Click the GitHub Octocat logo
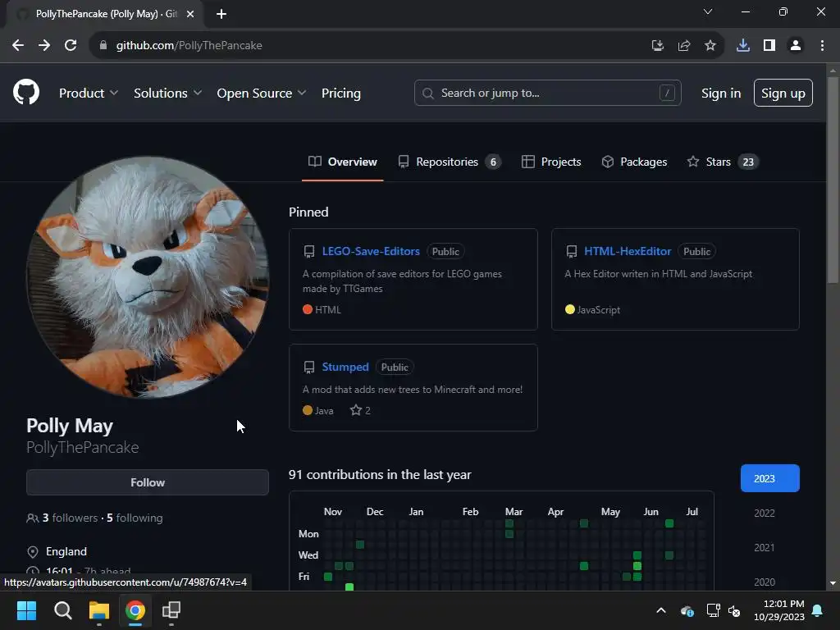 26,92
